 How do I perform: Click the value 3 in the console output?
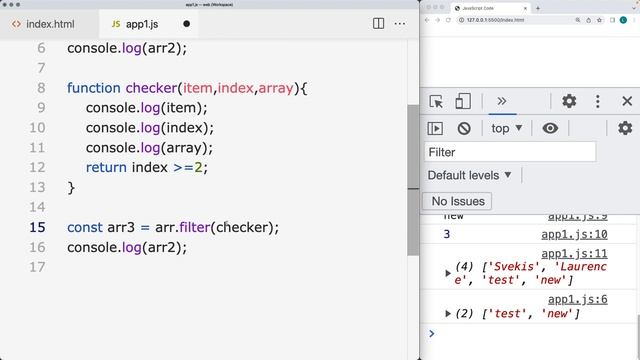(447, 234)
